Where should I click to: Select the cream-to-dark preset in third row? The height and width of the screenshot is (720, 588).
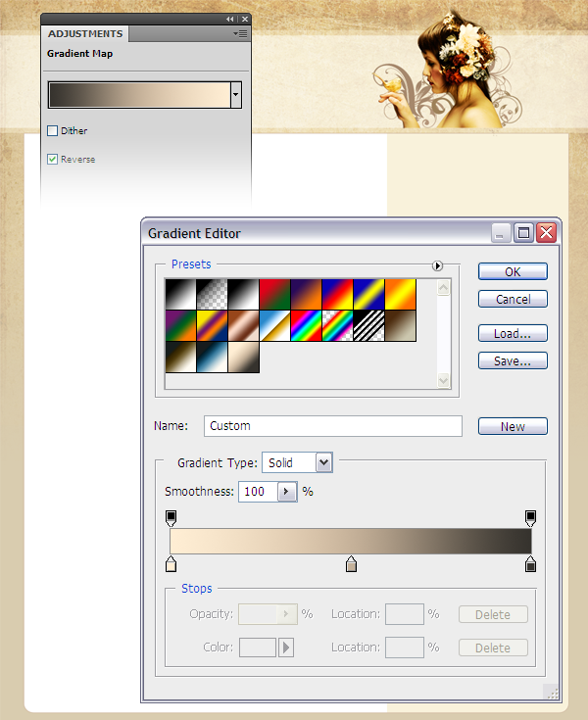(243, 357)
